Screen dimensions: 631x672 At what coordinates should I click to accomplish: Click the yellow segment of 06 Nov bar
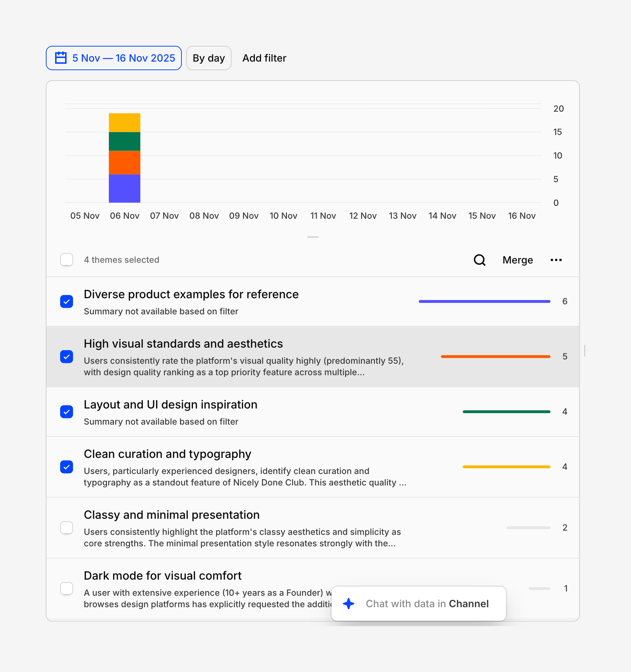click(125, 122)
